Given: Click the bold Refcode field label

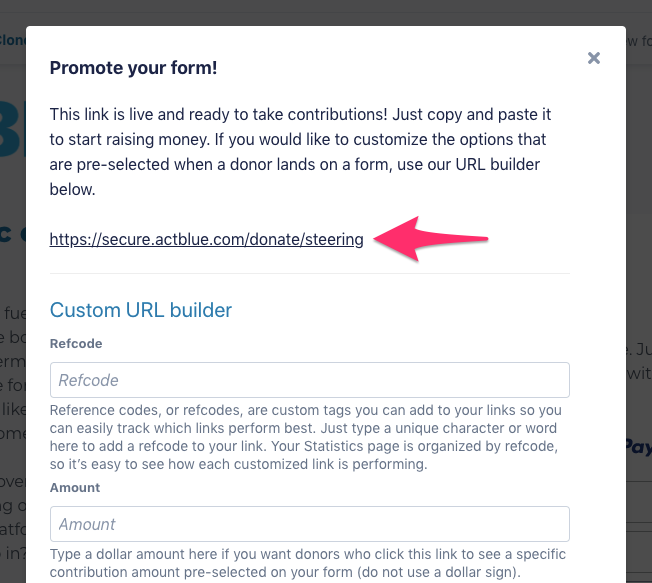Looking at the screenshot, I should pos(76,343).
